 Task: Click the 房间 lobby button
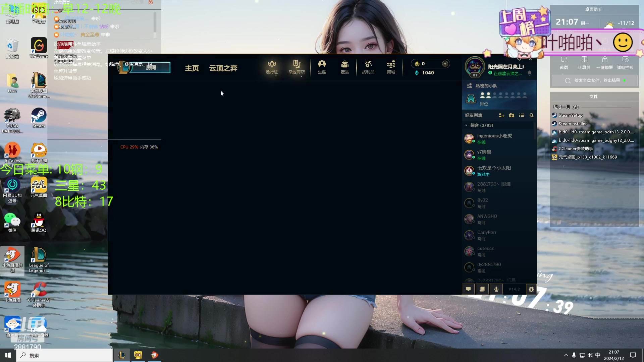tap(151, 67)
